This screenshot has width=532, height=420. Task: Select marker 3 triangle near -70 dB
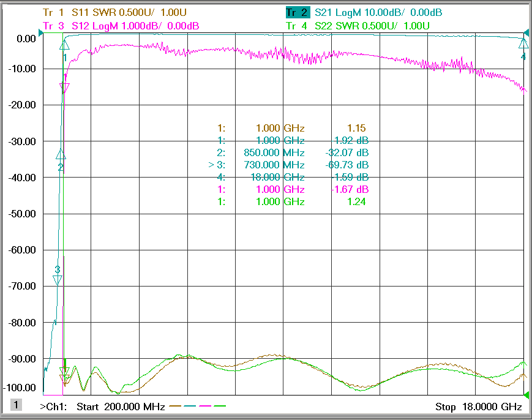[x=58, y=280]
